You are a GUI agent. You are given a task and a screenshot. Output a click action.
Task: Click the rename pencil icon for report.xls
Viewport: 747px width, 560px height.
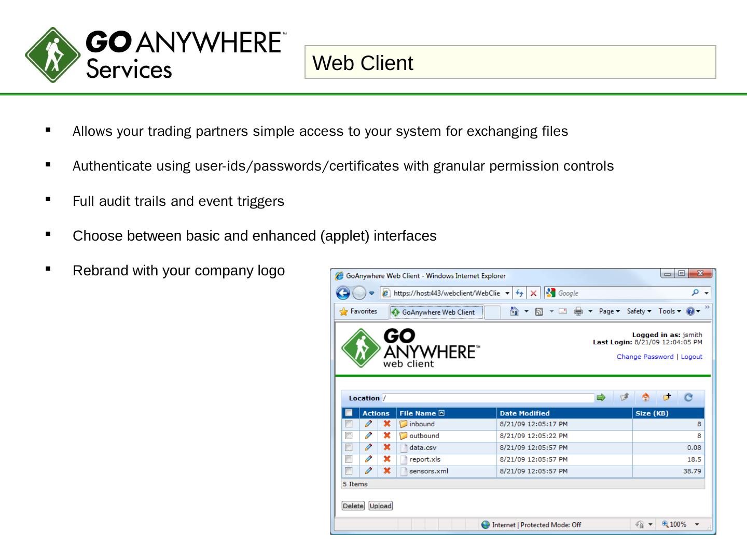click(368, 459)
